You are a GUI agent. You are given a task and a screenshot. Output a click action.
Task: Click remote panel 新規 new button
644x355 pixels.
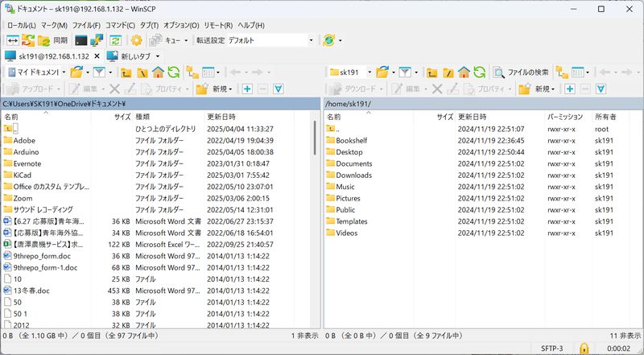pyautogui.click(x=537, y=89)
